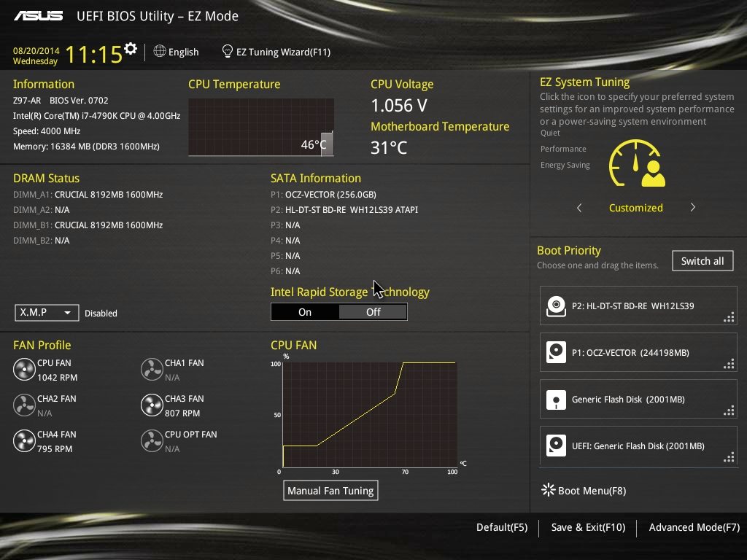The image size is (747, 560).
Task: Click the Customized profile label
Action: point(636,208)
